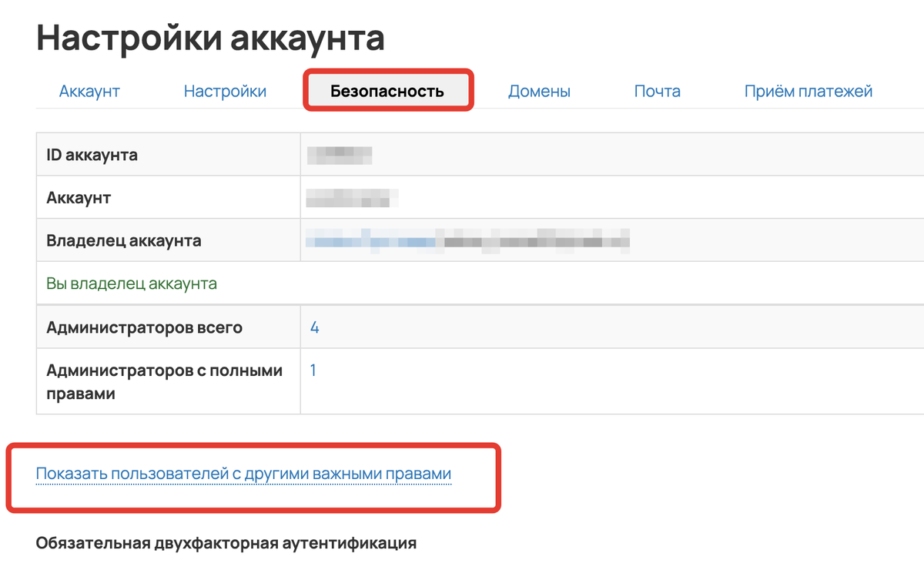924x570 pixels.
Task: Select the Аккаунт row label in table
Action: 79,198
